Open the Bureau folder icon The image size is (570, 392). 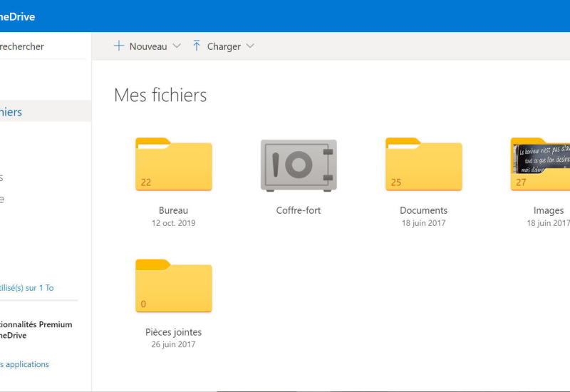point(174,165)
